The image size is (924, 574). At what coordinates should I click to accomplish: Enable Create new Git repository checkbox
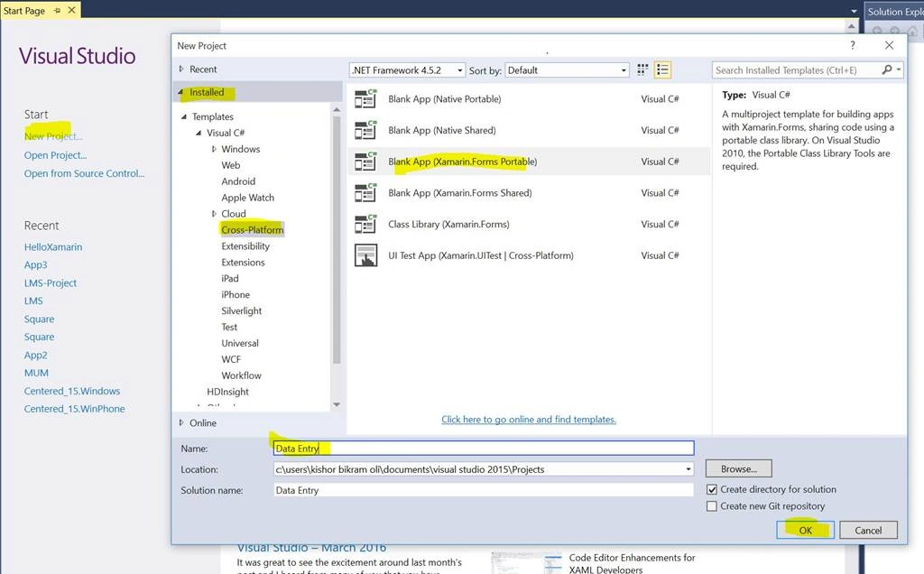click(712, 505)
